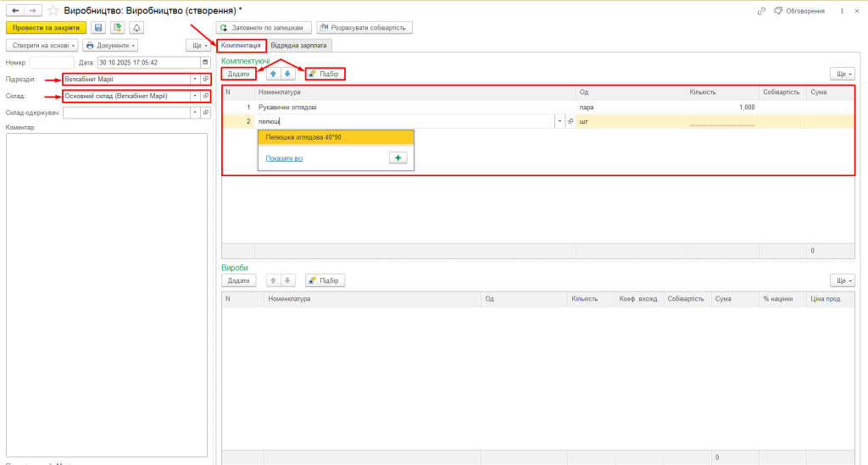Move component row down with blue arrow
Image resolution: width=868 pixels, height=465 pixels.
click(287, 75)
